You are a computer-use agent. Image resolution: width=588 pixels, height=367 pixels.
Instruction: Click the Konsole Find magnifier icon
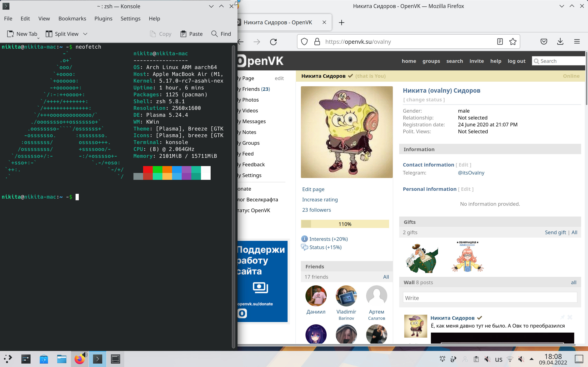(x=215, y=34)
